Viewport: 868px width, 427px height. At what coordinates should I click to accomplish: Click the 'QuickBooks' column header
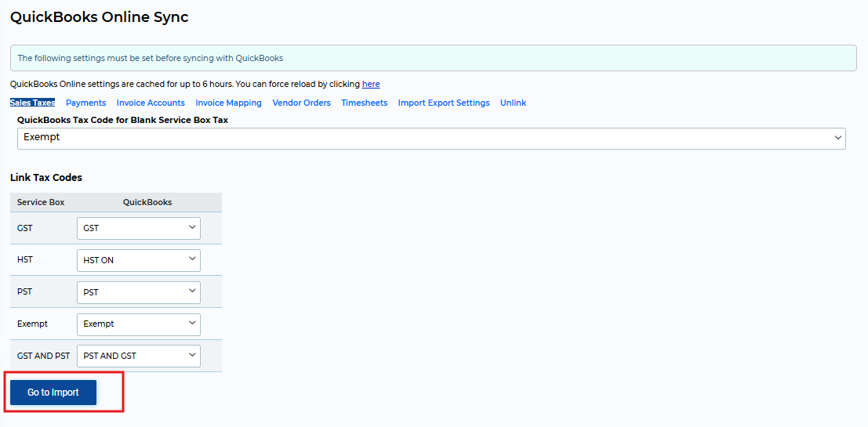point(147,202)
